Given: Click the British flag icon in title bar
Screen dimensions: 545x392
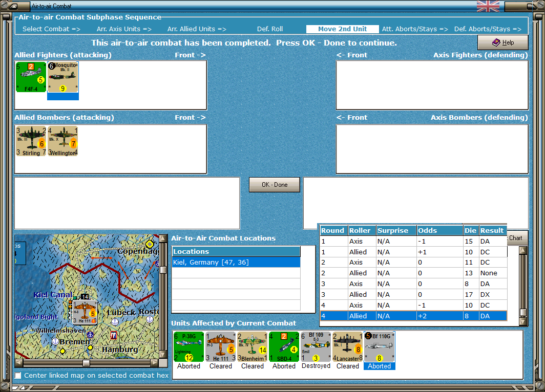Looking at the screenshot, I should pos(488,6).
